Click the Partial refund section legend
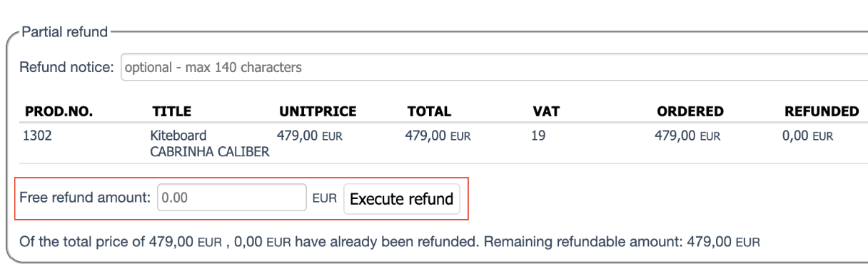Screen dimensions: 868x274 [65, 32]
